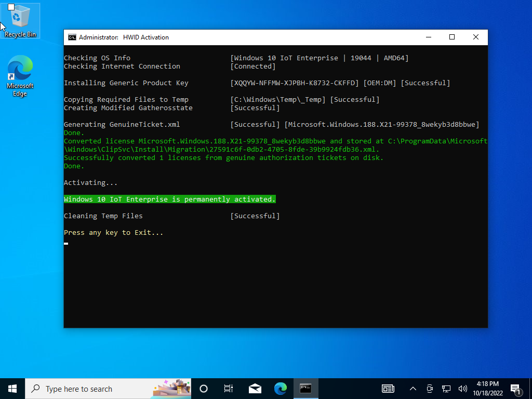The height and width of the screenshot is (399, 532).
Task: Click the 'Press any key to Exit...' text
Action: (x=113, y=232)
